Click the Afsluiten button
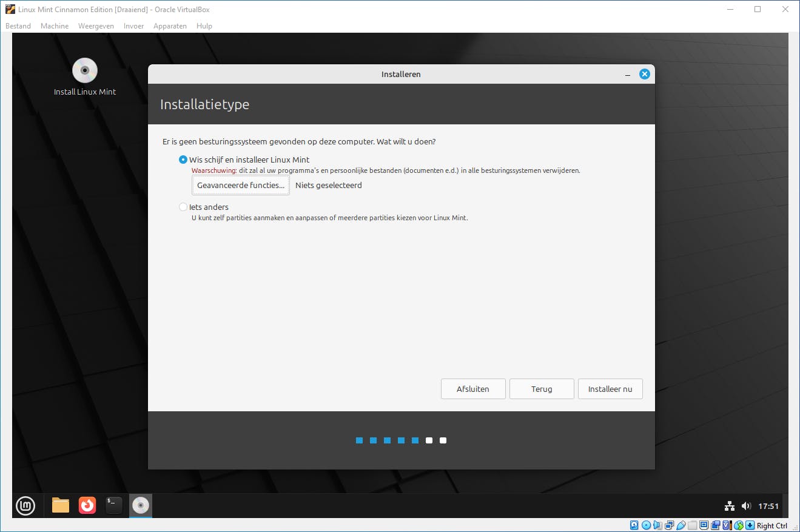Image resolution: width=800 pixels, height=532 pixels. click(x=473, y=389)
